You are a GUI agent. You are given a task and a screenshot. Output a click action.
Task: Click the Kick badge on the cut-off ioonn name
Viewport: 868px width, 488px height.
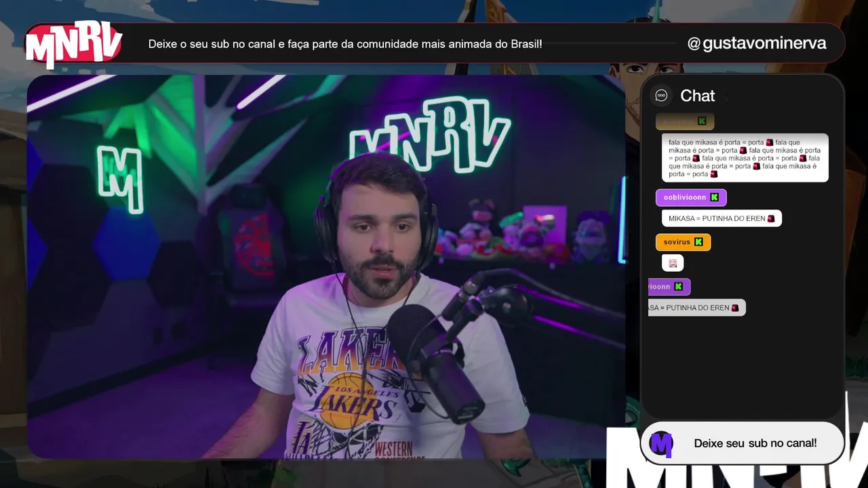678,287
